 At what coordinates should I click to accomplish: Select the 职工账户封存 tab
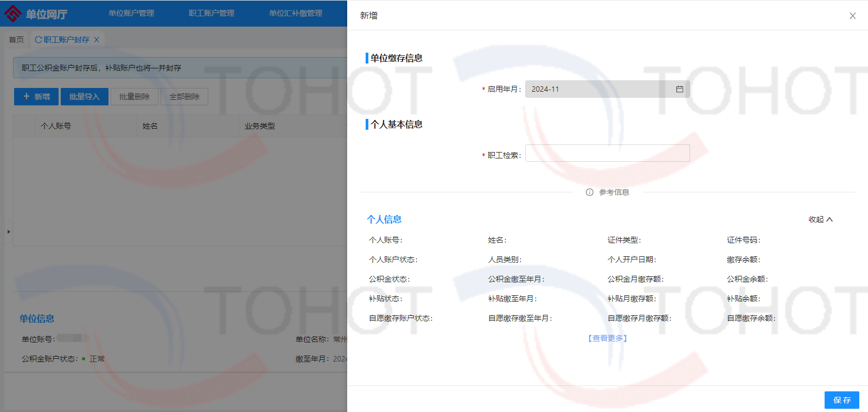[x=67, y=40]
